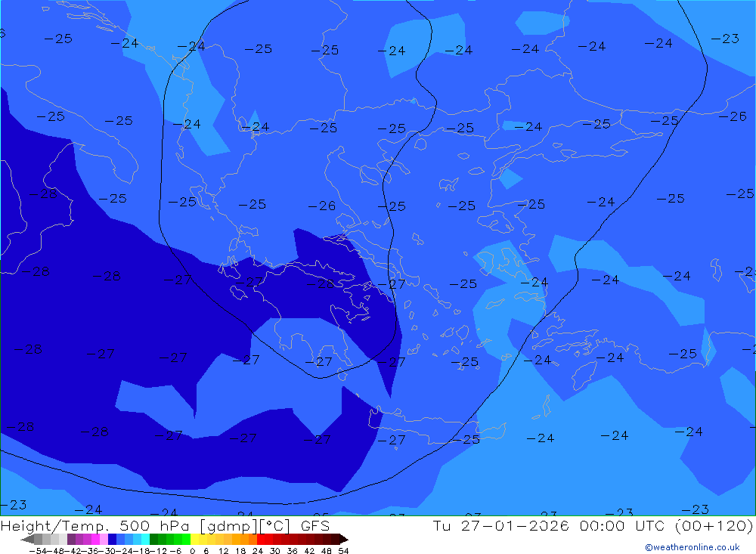Click the gray left arrow of color scale
756x554 pixels.
[x=27, y=540]
